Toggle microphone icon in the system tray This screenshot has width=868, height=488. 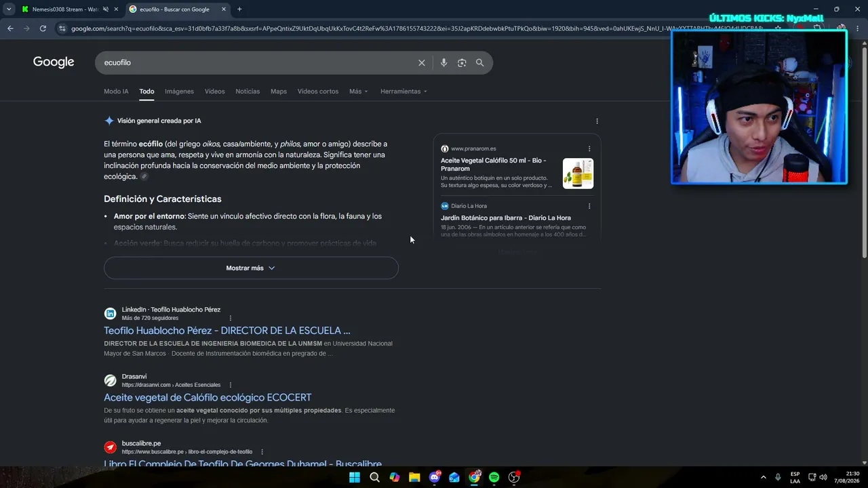click(778, 477)
